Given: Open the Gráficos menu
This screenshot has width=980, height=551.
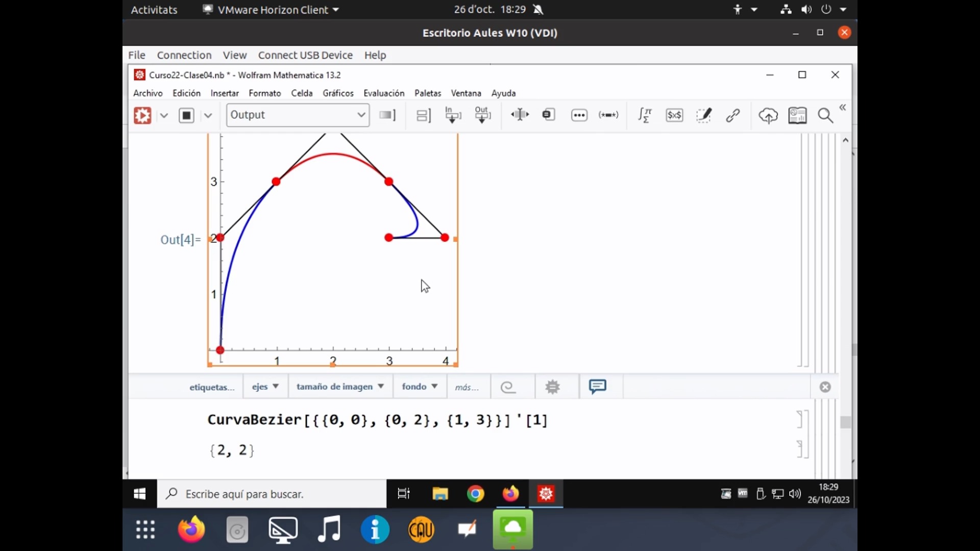Looking at the screenshot, I should click(338, 93).
